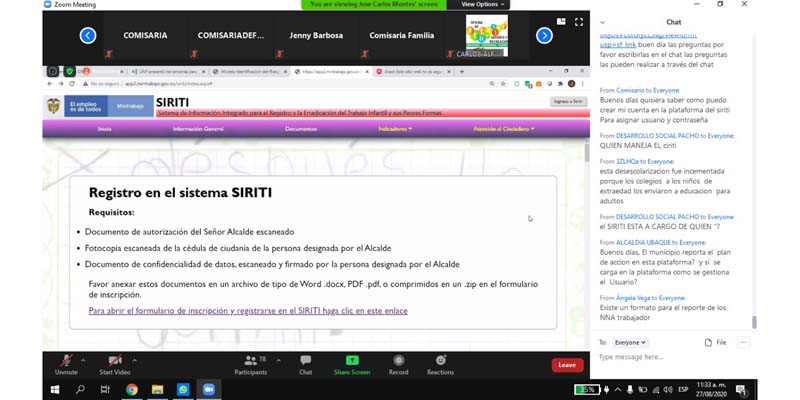800x400 pixels.
Task: Show previous participants with left arrow
Action: 88,35
